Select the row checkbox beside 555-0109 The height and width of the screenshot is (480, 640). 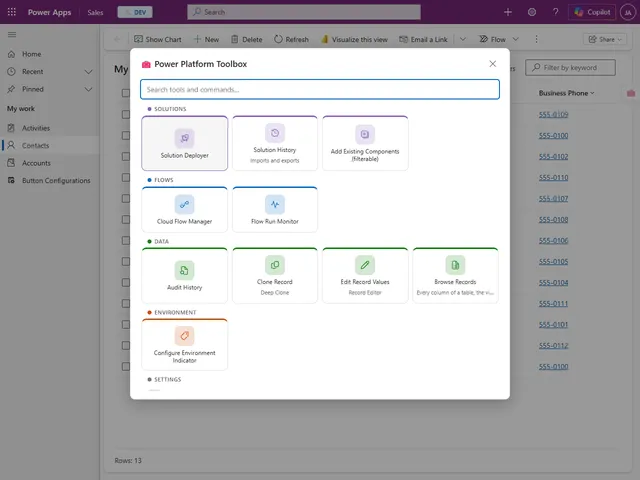coord(126,114)
